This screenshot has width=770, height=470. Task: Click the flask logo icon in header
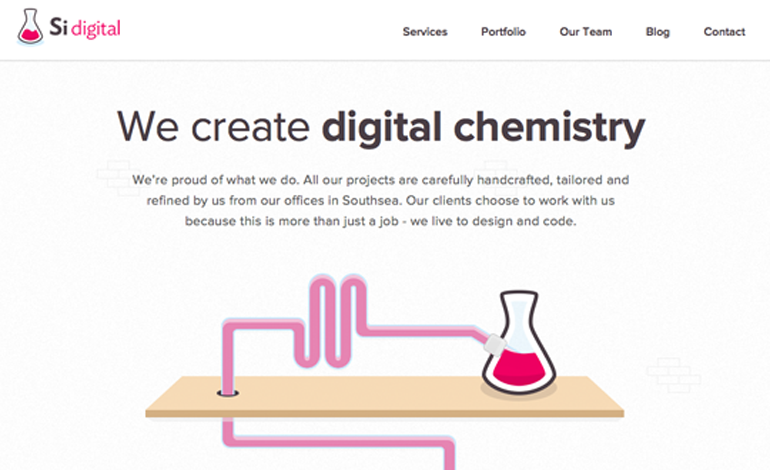30,27
